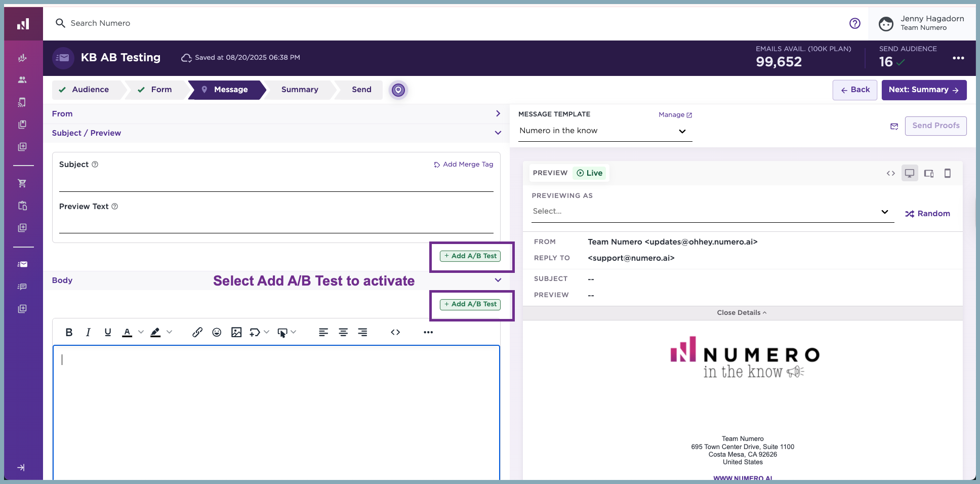Open the text message sidebar icon
Viewport: 980px width, 484px height.
(22, 287)
